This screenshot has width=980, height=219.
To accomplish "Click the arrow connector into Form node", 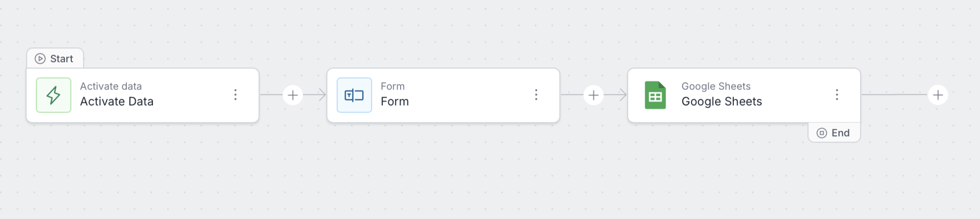I will 316,95.
